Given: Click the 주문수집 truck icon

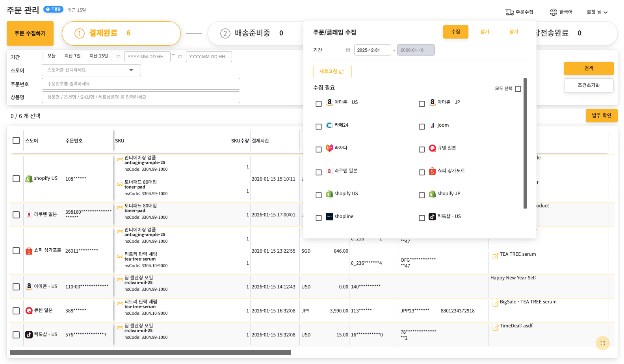Looking at the screenshot, I should point(509,12).
